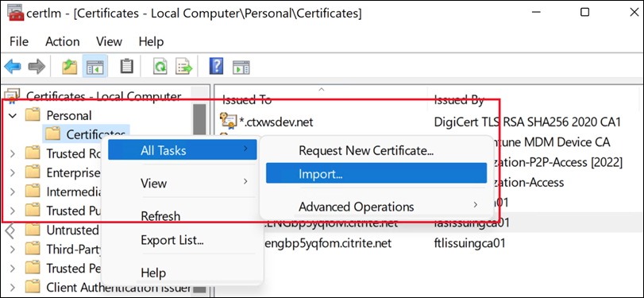Click the Export List toolbar icon

point(184,66)
